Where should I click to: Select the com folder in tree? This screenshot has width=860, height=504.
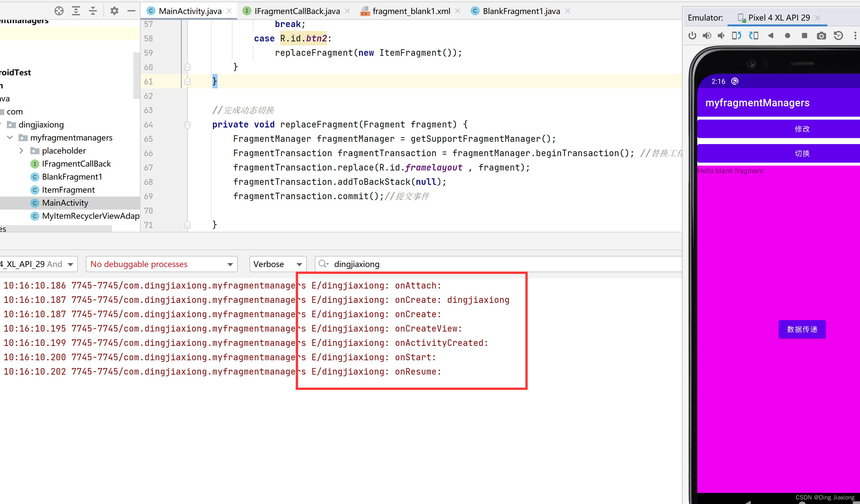(14, 111)
